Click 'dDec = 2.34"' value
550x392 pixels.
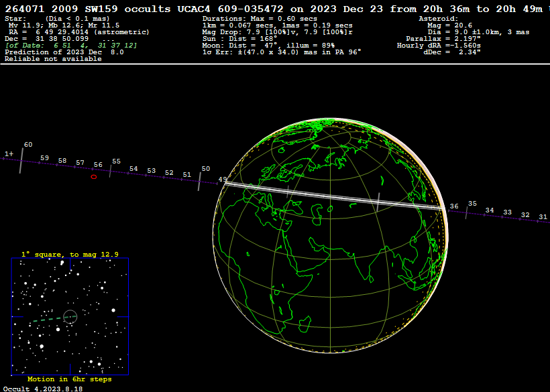452,52
